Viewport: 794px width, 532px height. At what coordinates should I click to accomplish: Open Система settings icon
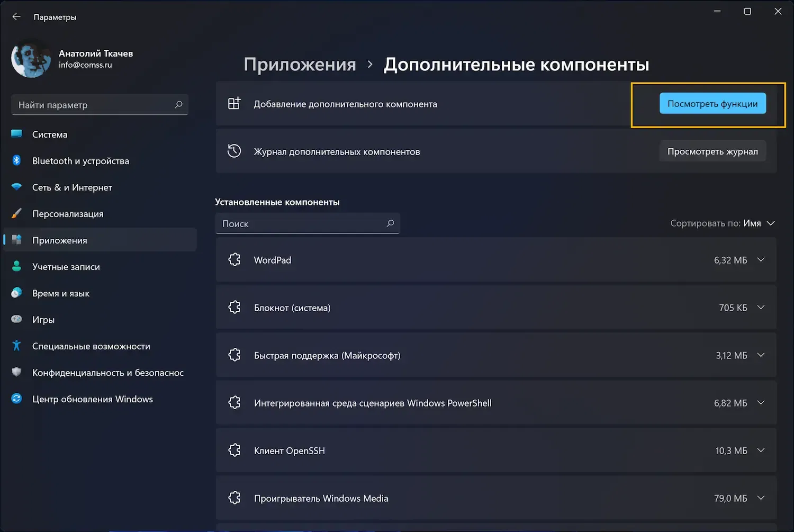(17, 134)
